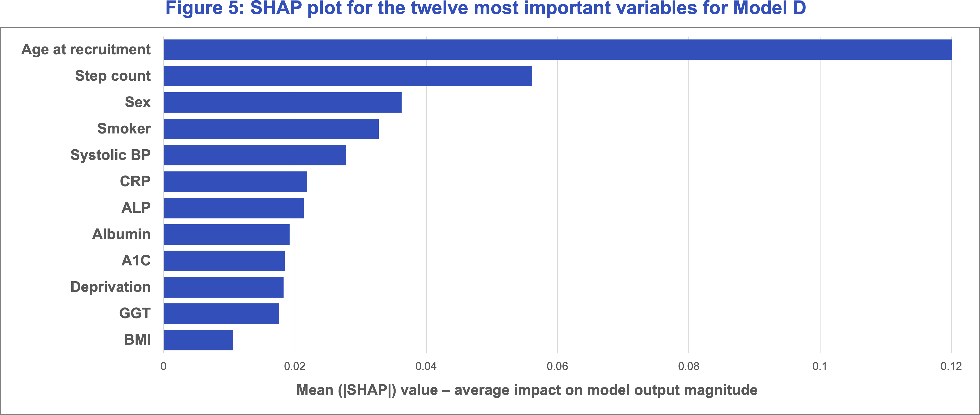Click the 0.02 x-axis tick label
Viewport: 980px width, 415px height.
point(295,366)
